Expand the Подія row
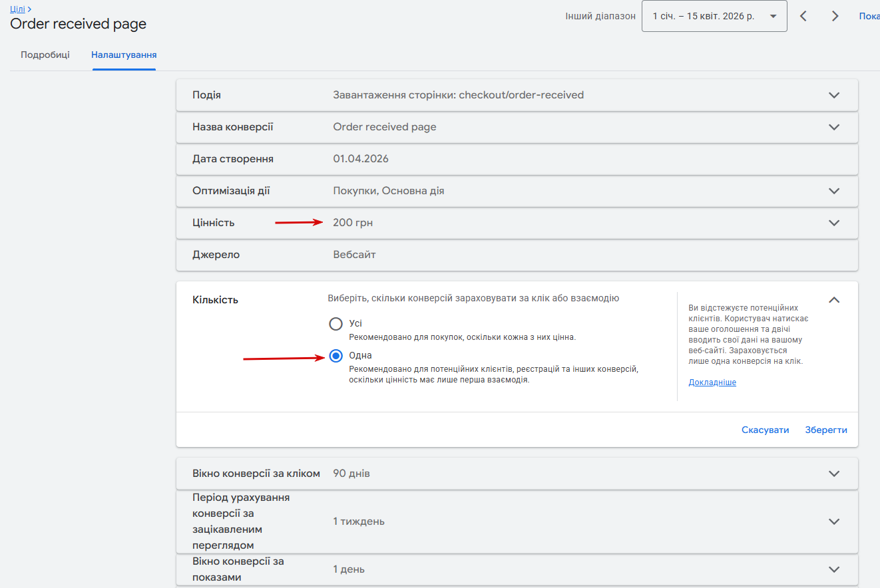880x588 pixels. click(x=834, y=95)
